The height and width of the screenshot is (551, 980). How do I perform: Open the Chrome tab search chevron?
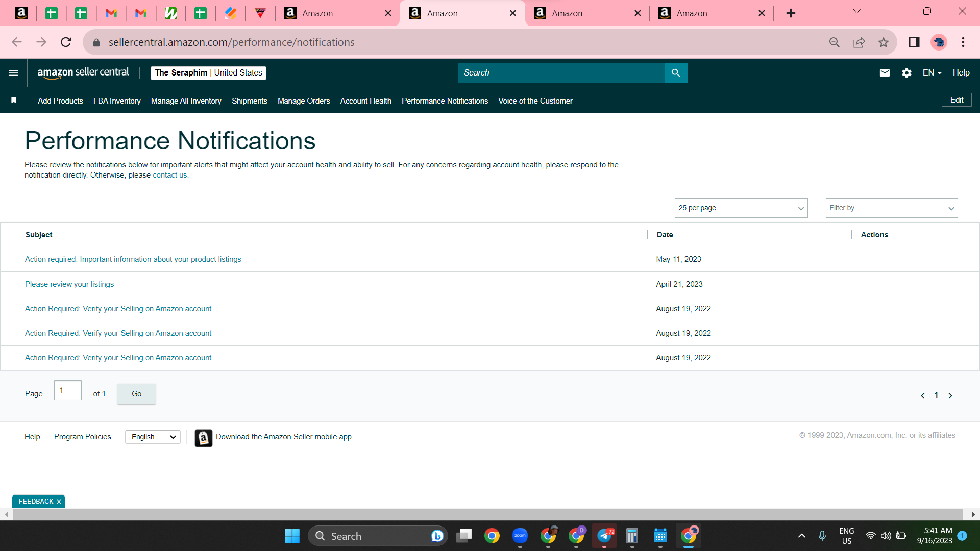[857, 12]
